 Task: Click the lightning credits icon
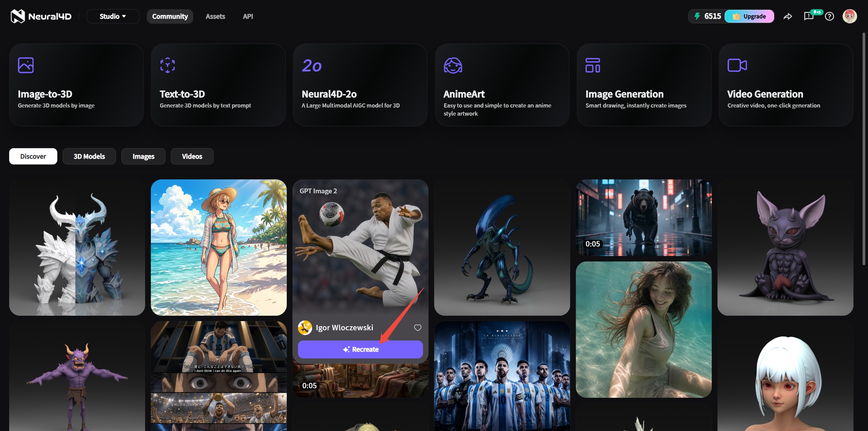[x=697, y=16]
